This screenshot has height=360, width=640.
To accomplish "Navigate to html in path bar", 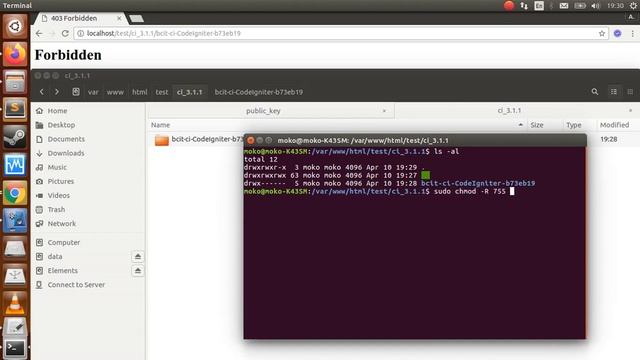I will pos(140,92).
